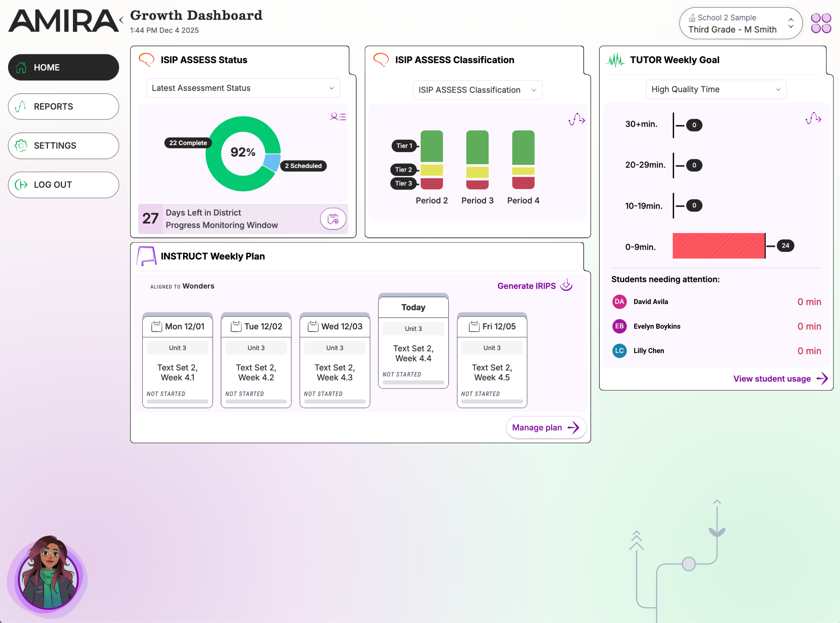
Task: Open the School 2 Sample class selector
Action: [x=740, y=23]
